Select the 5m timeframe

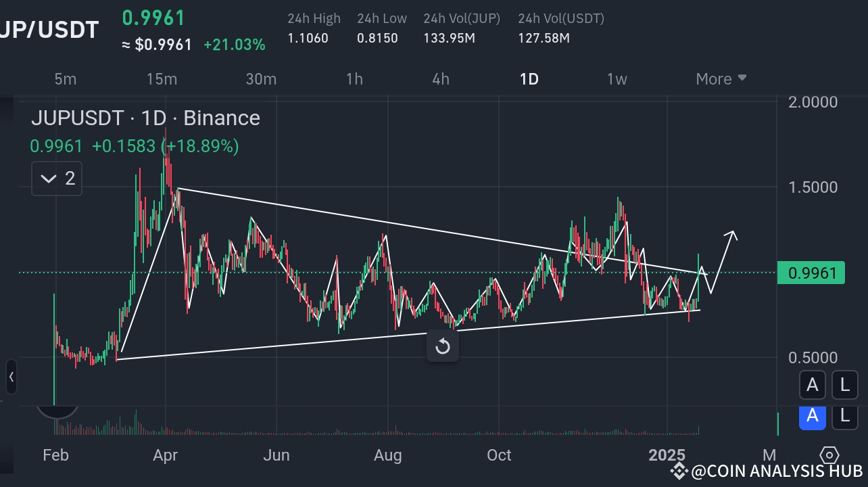pyautogui.click(x=65, y=79)
